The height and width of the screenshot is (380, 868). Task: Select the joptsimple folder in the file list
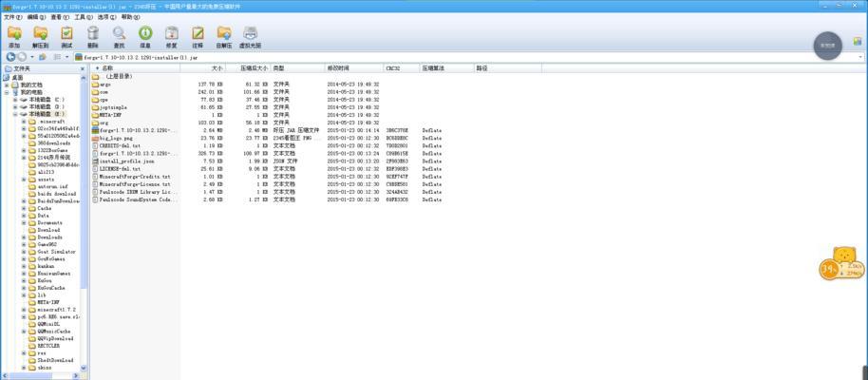tap(108, 107)
